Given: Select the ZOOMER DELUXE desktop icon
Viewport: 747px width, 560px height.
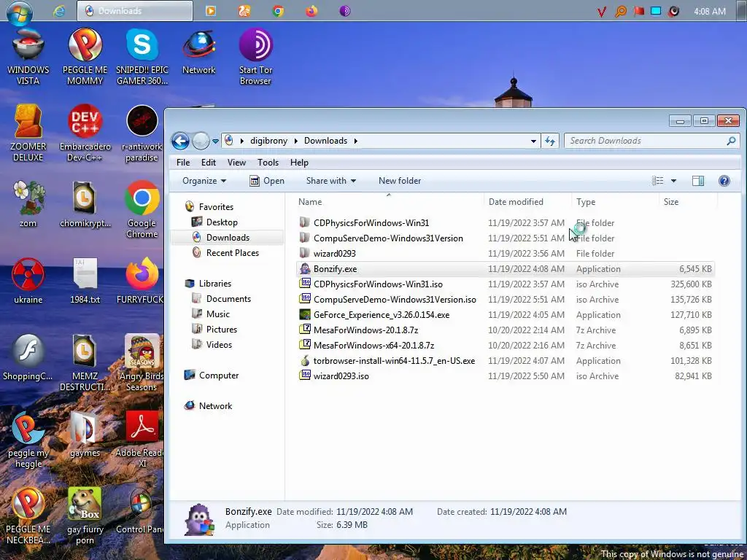Looking at the screenshot, I should 28,134.
